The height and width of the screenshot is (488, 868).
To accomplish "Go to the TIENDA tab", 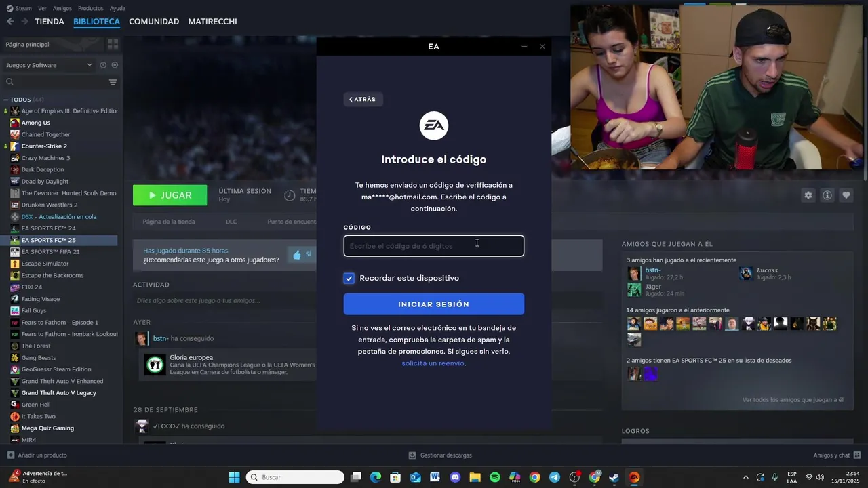I will pyautogui.click(x=50, y=22).
